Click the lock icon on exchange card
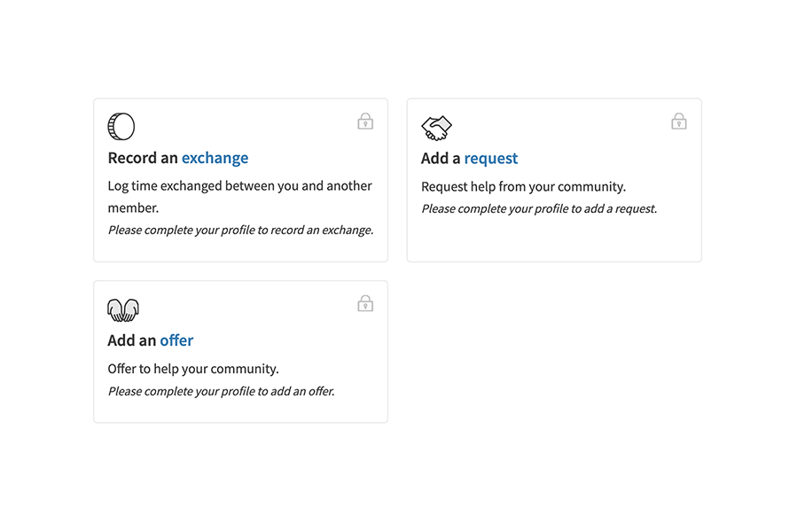 (365, 121)
